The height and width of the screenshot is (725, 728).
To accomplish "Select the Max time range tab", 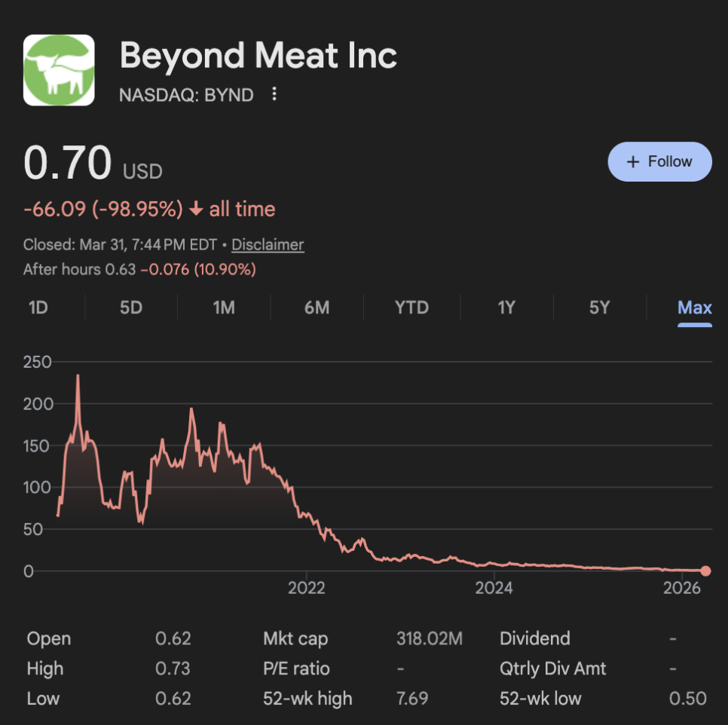I will (694, 307).
